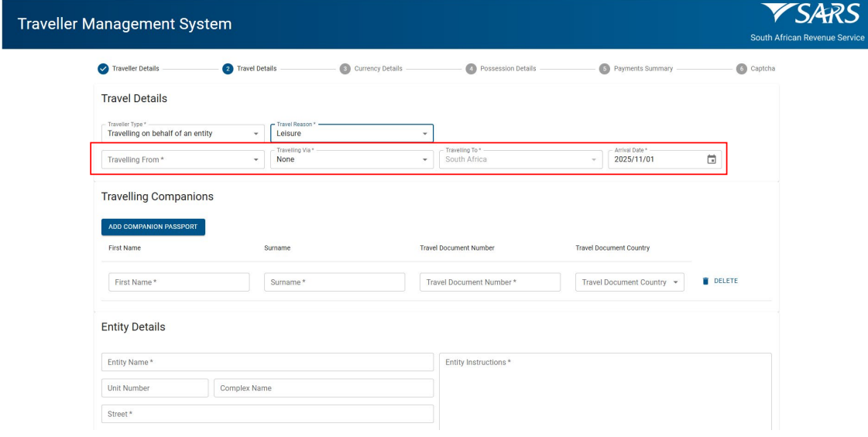
Task: Click the step 4 Possession Details circle
Action: click(471, 69)
